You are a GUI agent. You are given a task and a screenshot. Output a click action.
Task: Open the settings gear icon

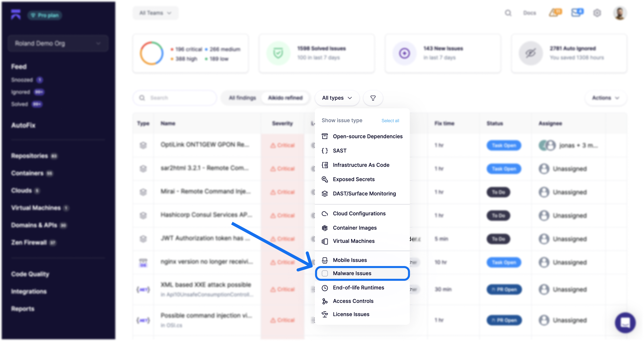597,13
